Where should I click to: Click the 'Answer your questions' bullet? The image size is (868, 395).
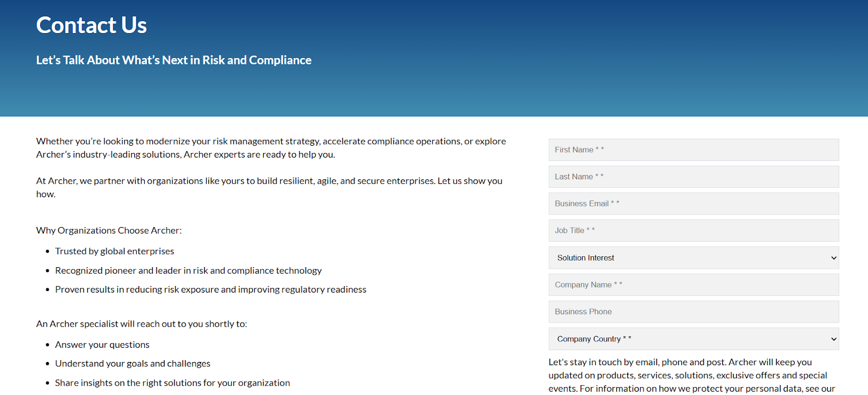102,345
